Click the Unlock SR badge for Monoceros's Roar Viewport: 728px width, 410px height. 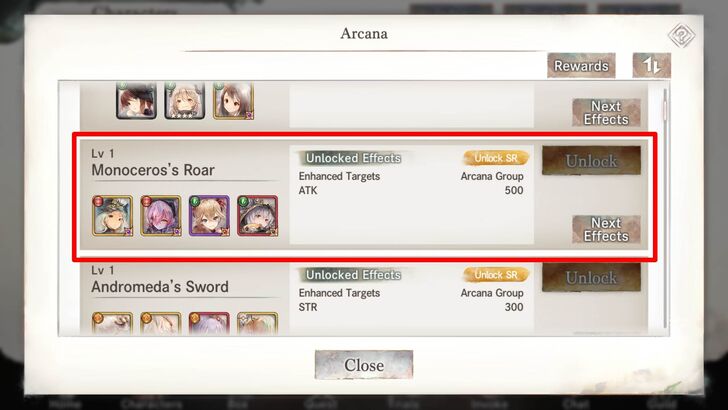point(496,158)
